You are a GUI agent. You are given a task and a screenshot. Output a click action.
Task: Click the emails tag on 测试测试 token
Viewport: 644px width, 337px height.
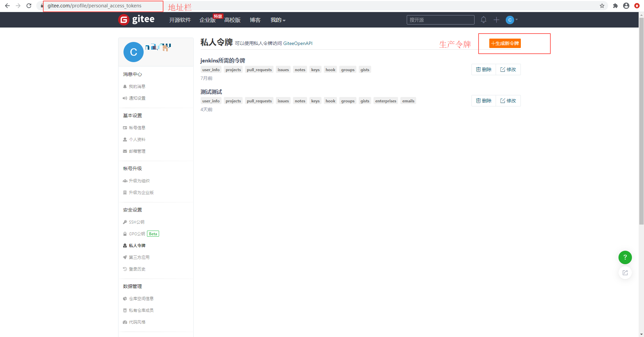click(x=408, y=101)
